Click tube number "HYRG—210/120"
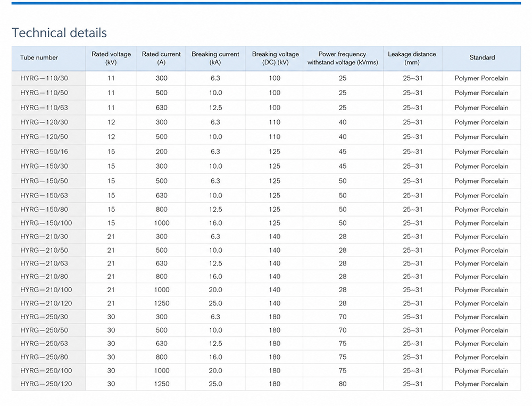This screenshot has height=406, width=532. [46, 303]
